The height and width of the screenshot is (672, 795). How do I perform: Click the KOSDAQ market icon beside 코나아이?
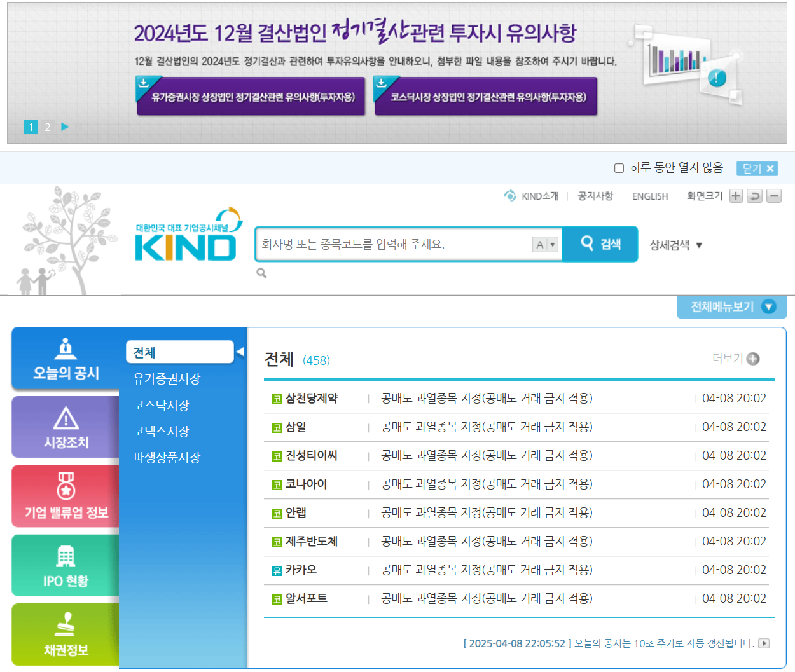(x=277, y=485)
